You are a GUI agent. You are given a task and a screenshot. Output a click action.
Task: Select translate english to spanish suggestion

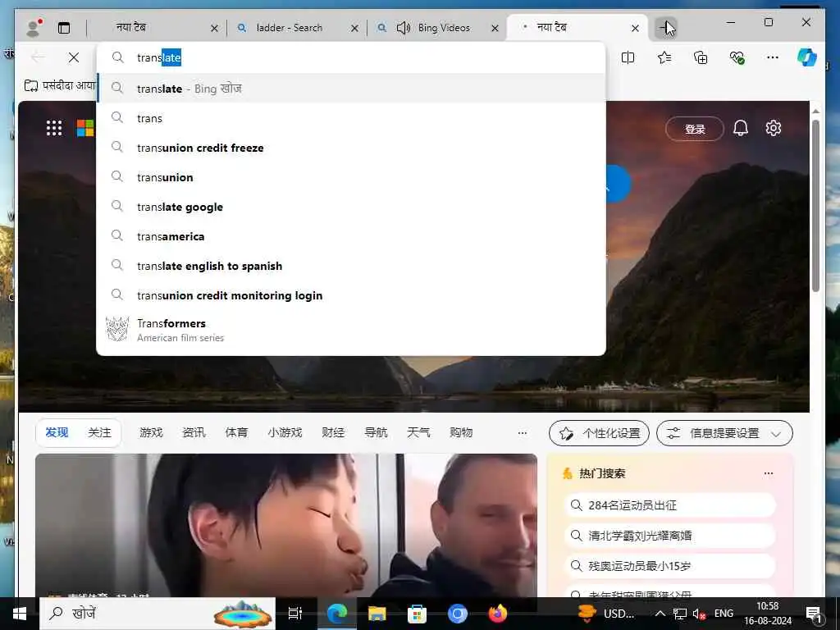coord(351,265)
